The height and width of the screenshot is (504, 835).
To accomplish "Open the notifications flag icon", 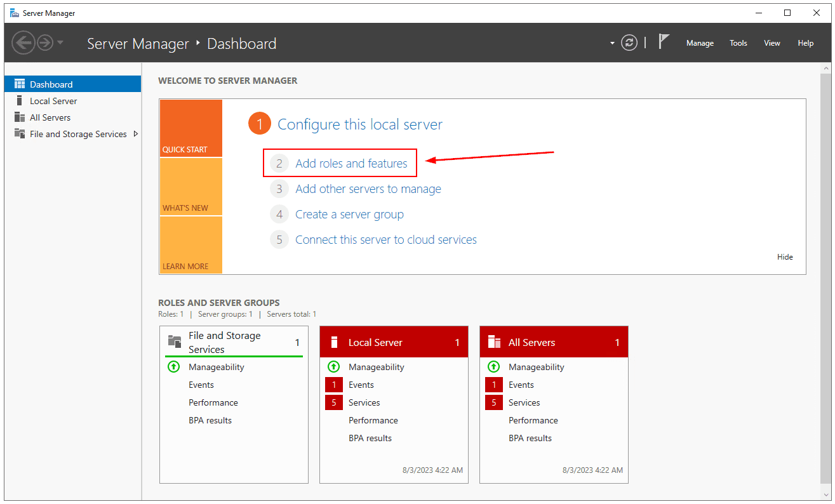I will (x=664, y=41).
